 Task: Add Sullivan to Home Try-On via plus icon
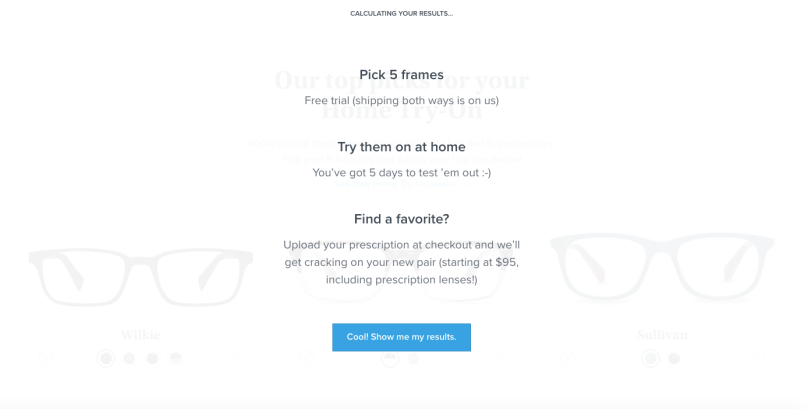pyautogui.click(x=567, y=357)
